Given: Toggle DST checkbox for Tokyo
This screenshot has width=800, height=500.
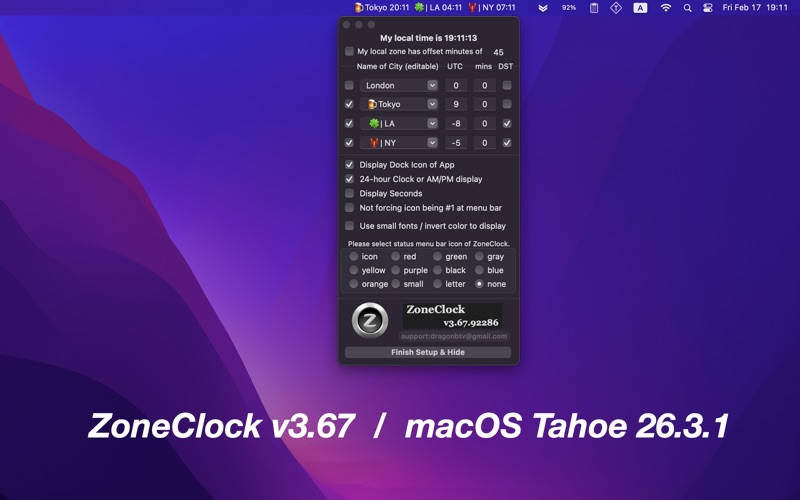Looking at the screenshot, I should (507, 104).
